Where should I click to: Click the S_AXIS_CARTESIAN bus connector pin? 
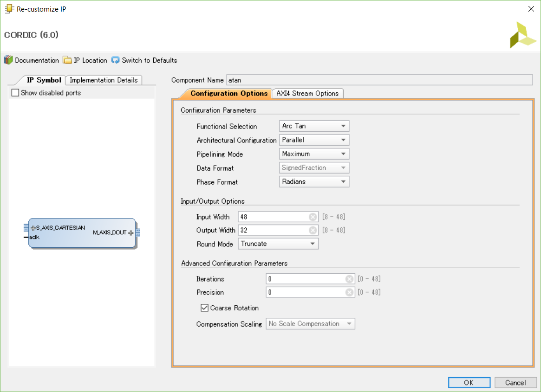pos(26,228)
